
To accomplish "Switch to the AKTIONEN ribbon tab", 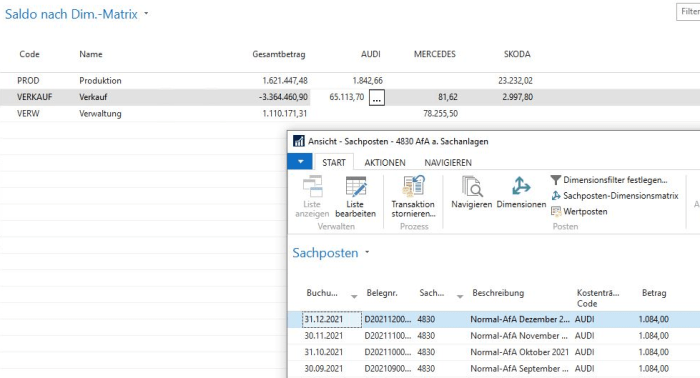I will [x=385, y=162].
